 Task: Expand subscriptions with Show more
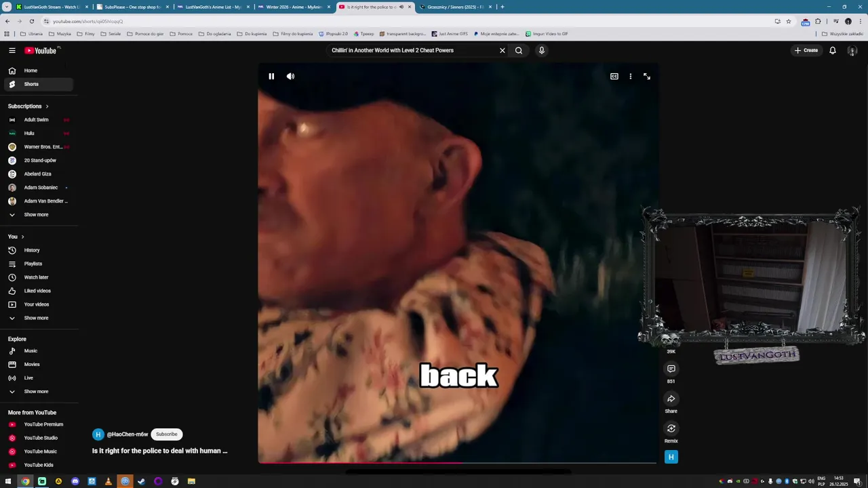39,215
